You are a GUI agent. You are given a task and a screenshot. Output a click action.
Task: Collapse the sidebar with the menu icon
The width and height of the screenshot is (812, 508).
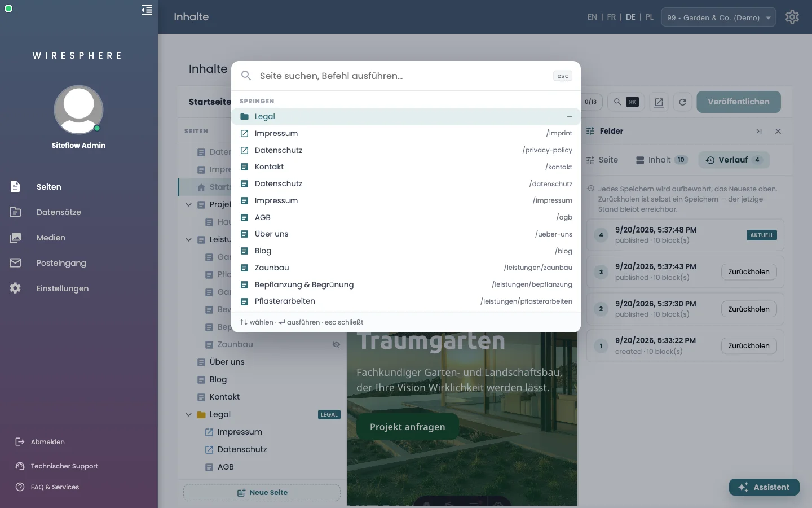click(147, 10)
